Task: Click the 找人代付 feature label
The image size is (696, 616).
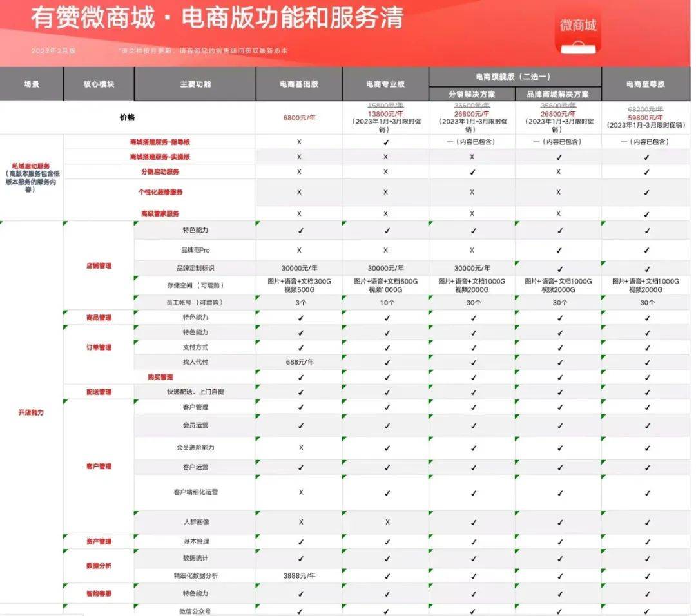Action: click(195, 362)
